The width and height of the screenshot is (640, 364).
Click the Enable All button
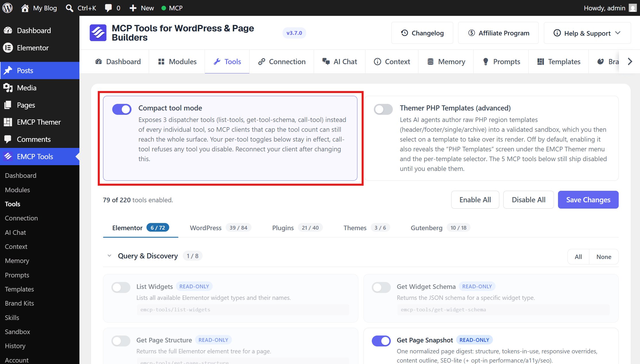point(475,200)
